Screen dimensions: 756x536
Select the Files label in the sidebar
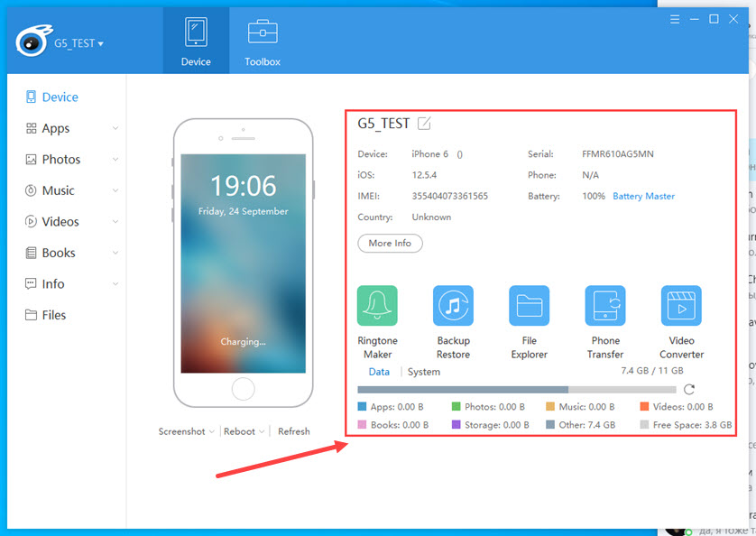[x=54, y=315]
